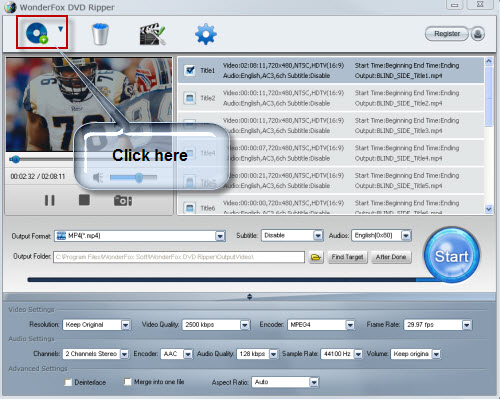Open the video clapperboard edit tool
The height and width of the screenshot is (399, 500).
[x=152, y=34]
